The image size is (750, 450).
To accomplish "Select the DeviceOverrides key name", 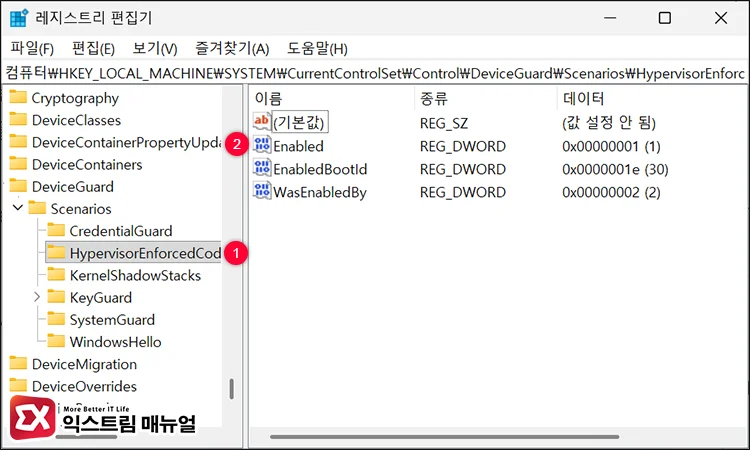I will [x=84, y=386].
